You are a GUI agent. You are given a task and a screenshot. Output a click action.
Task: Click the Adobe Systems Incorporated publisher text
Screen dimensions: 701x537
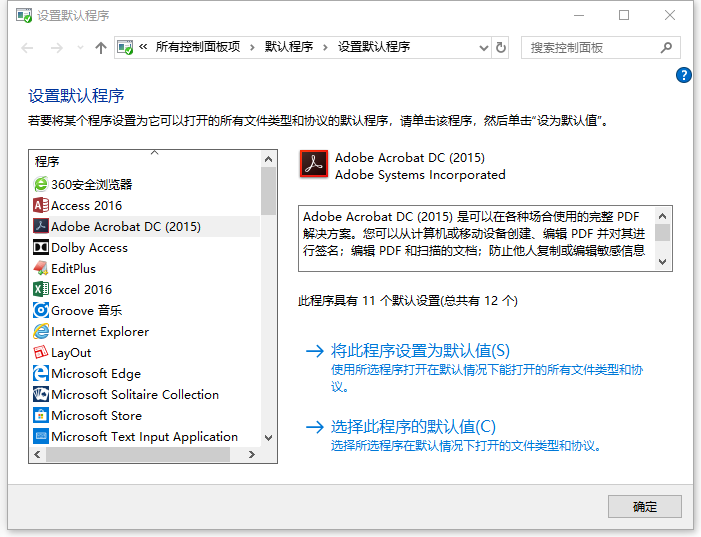(x=420, y=174)
